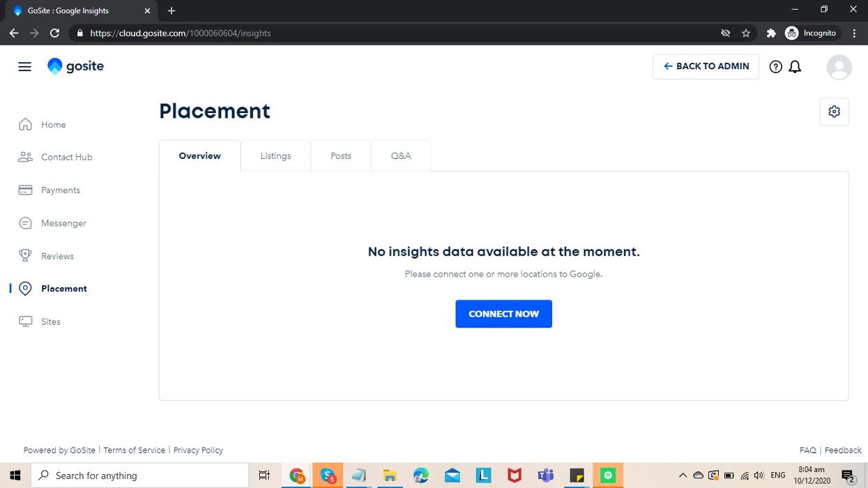Open the user profile avatar
868x488 pixels.
(x=839, y=67)
